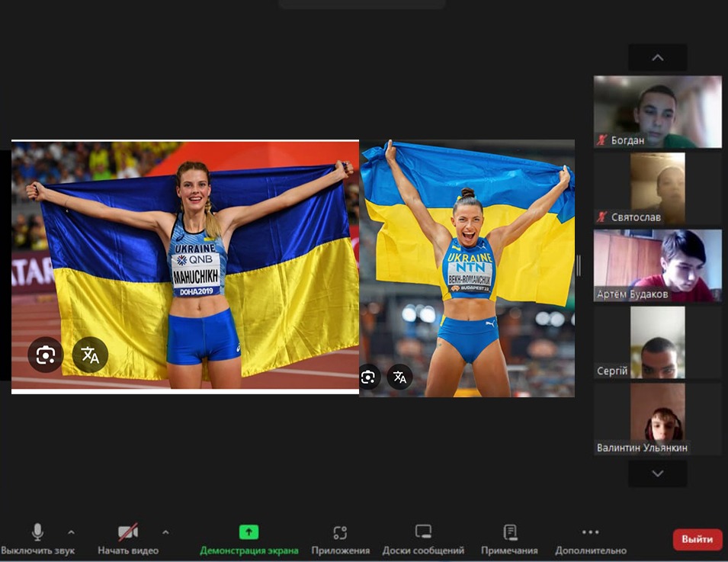This screenshot has height=562, width=728.
Task: Start video with the camera icon
Action: [x=127, y=532]
